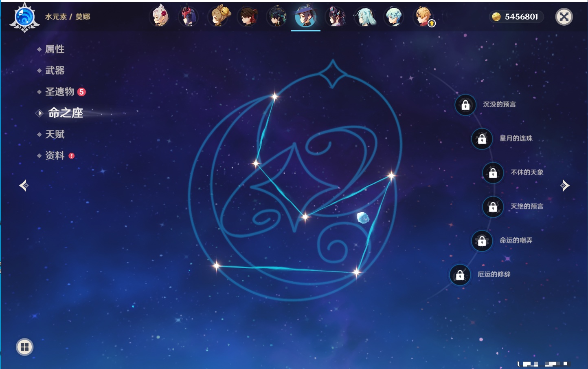Click the 星月的连珠 constellation label
Viewport: 588px width, 369px height.
[516, 138]
